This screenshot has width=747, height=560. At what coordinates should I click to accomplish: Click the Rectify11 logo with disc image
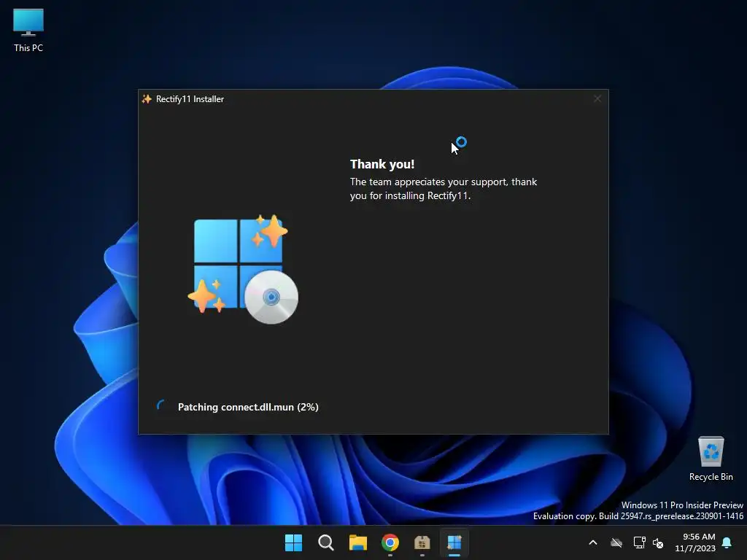pos(243,269)
